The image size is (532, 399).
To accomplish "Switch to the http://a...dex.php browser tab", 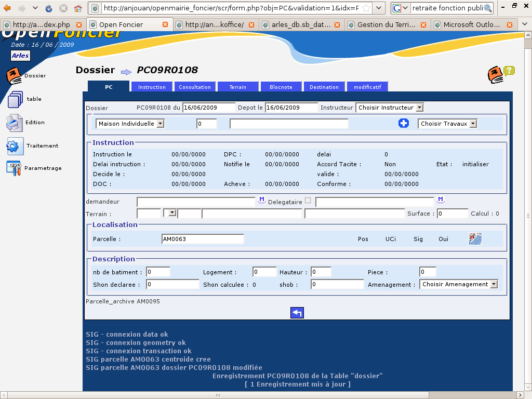I will click(43, 24).
